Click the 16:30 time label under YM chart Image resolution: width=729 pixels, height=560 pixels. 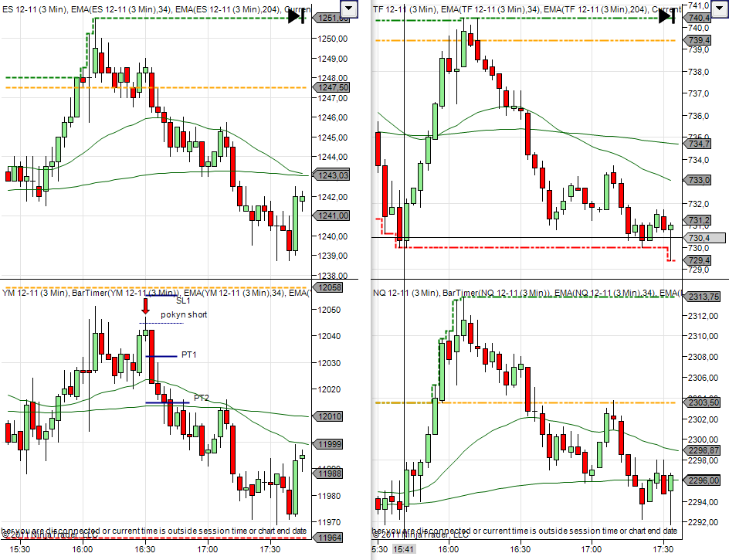point(145,549)
